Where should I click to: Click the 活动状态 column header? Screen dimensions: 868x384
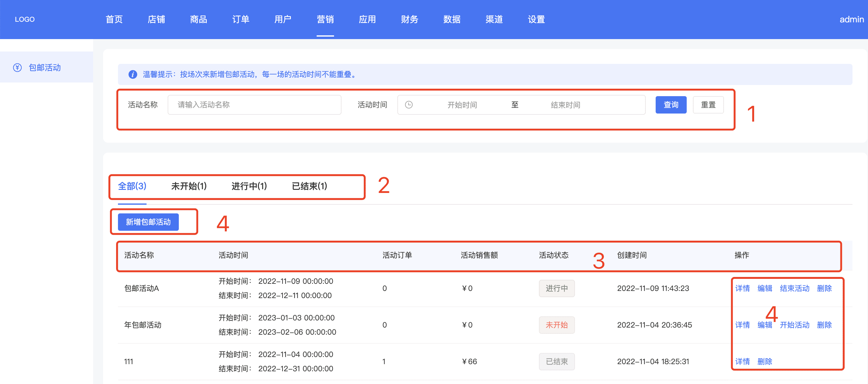554,256
